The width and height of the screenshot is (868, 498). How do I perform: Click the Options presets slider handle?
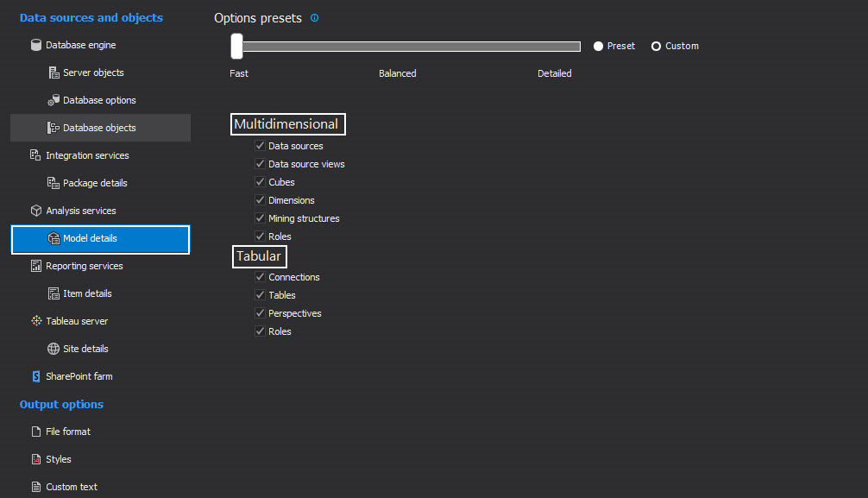[236, 46]
